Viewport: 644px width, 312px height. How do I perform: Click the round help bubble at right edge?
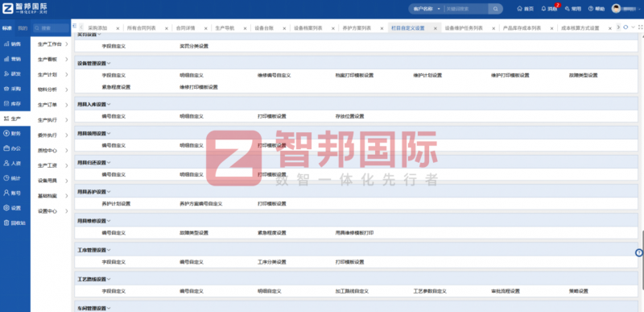coord(638,253)
